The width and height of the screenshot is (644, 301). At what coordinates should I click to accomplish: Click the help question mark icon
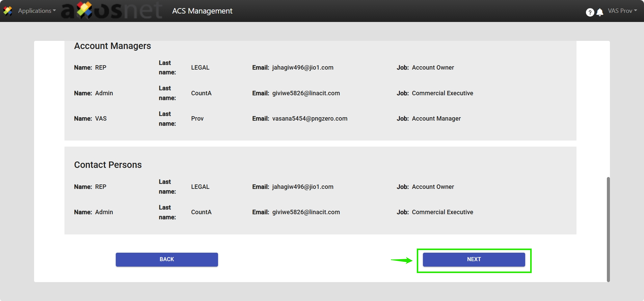coord(590,12)
